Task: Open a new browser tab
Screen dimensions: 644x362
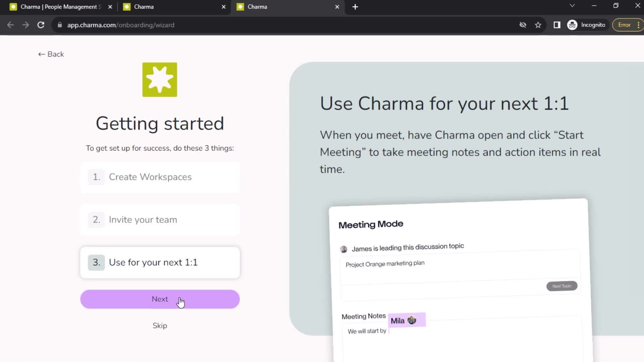Action: click(355, 7)
